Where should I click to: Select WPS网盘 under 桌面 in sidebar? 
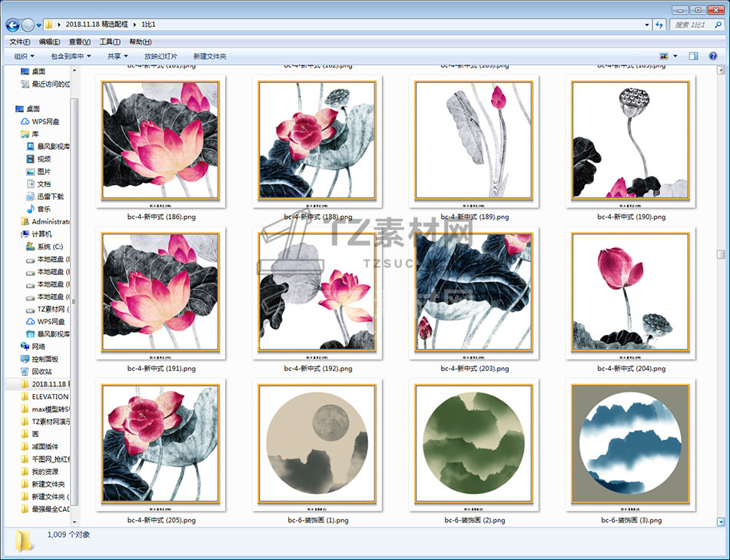tap(45, 121)
